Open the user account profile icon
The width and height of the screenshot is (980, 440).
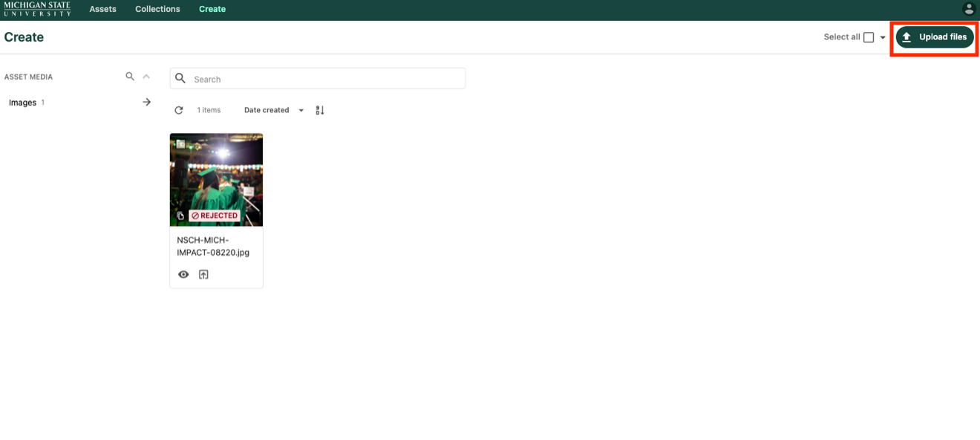point(968,9)
